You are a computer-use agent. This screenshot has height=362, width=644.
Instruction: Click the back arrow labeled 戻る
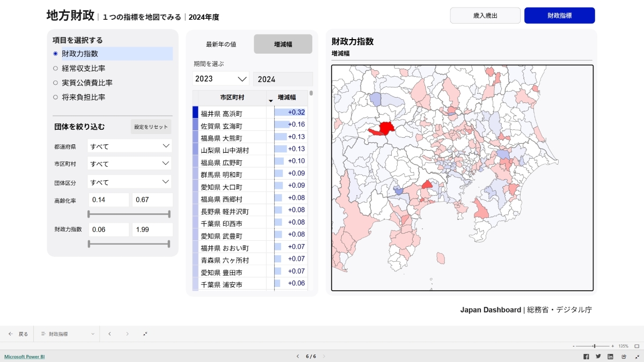pyautogui.click(x=18, y=334)
